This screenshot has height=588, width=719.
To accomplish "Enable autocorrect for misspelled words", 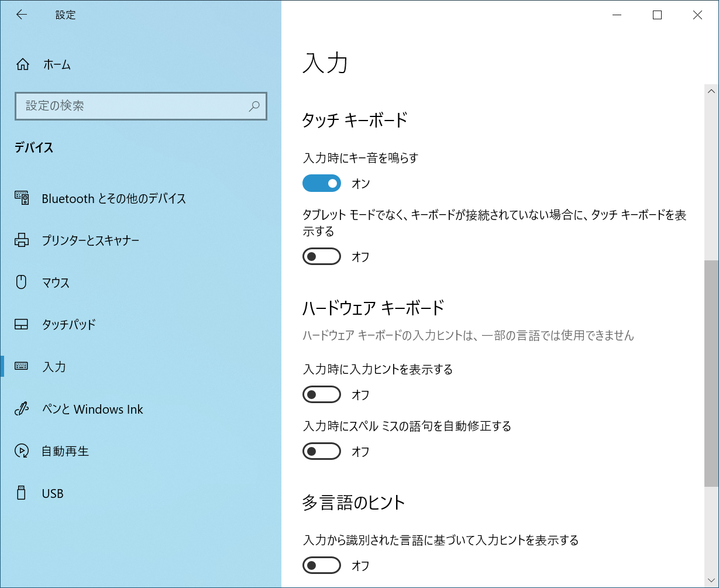I will click(x=321, y=451).
